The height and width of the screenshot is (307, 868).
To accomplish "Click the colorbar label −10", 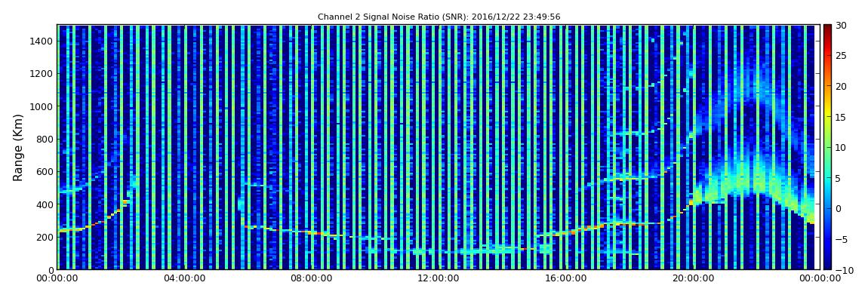I will coord(842,269).
